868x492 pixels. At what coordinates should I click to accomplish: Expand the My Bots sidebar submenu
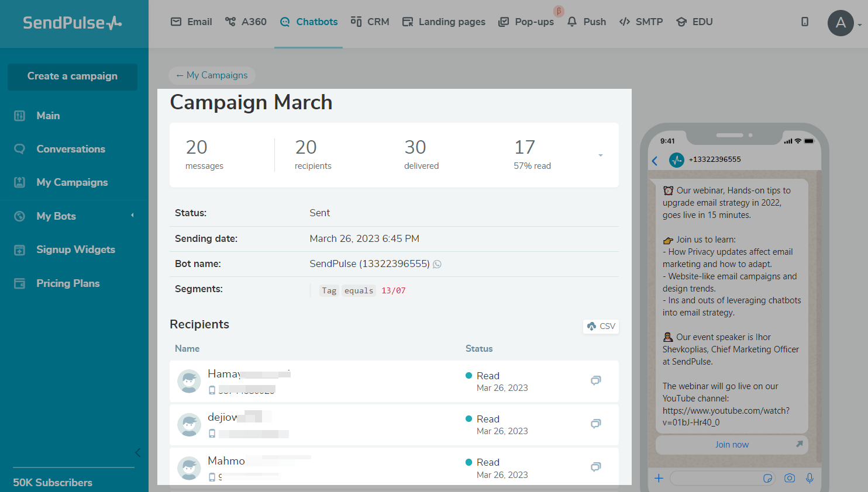(132, 216)
